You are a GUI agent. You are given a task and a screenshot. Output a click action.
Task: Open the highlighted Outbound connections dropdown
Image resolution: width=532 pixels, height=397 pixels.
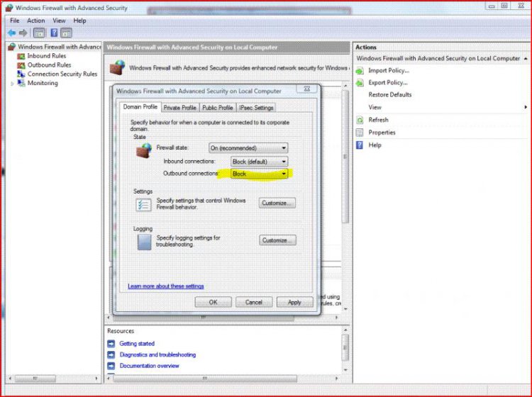(260, 174)
